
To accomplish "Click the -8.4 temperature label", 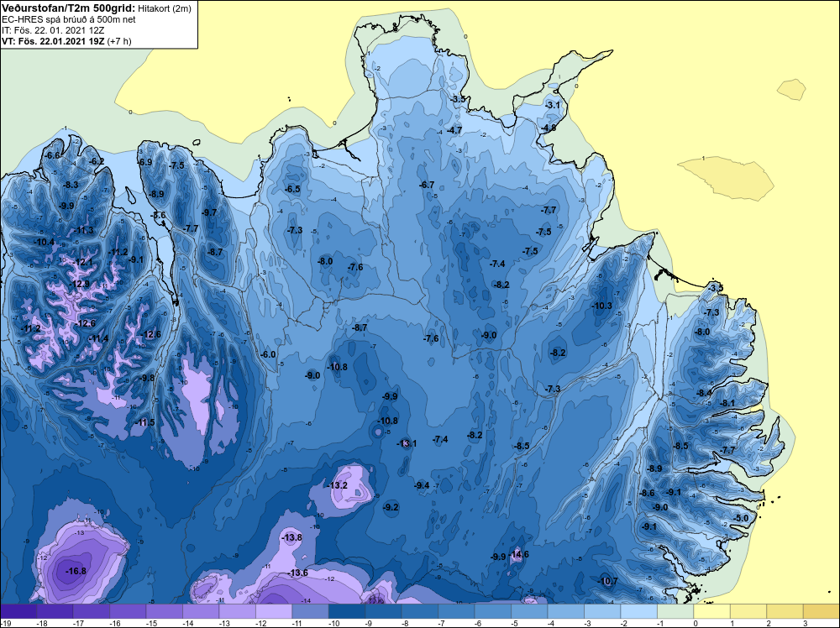I will pos(704,393).
